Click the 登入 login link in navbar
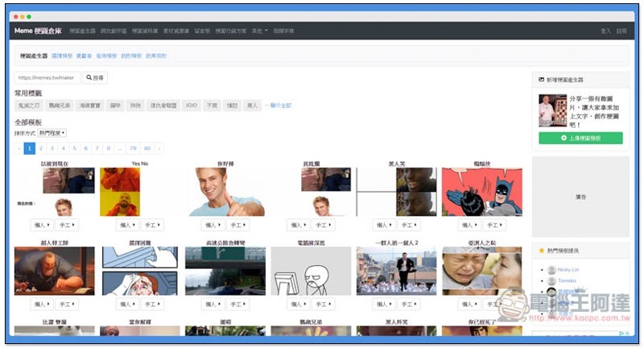 (x=605, y=31)
